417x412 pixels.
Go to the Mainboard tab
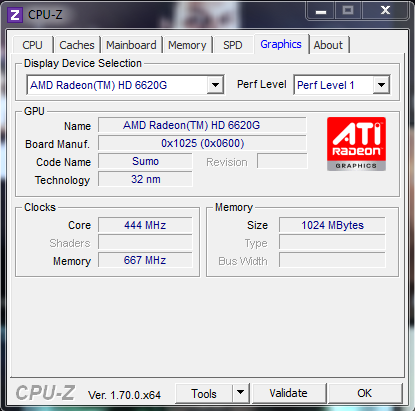click(x=131, y=45)
